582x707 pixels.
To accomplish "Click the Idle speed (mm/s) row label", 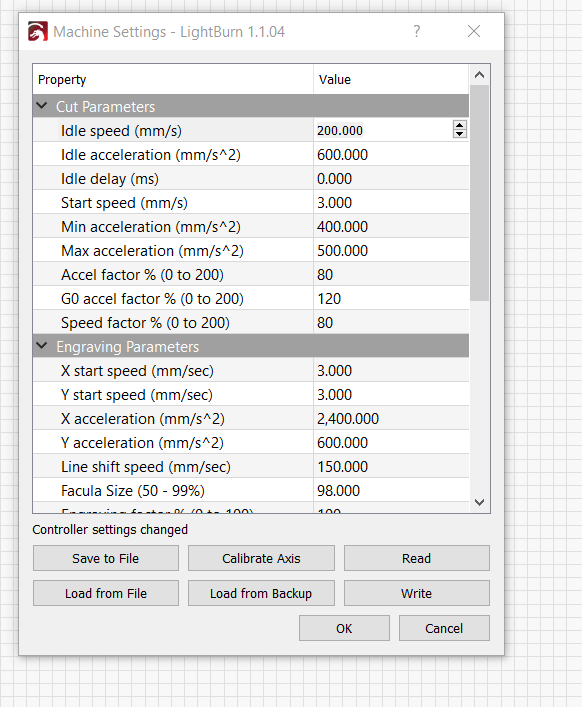I will (121, 131).
